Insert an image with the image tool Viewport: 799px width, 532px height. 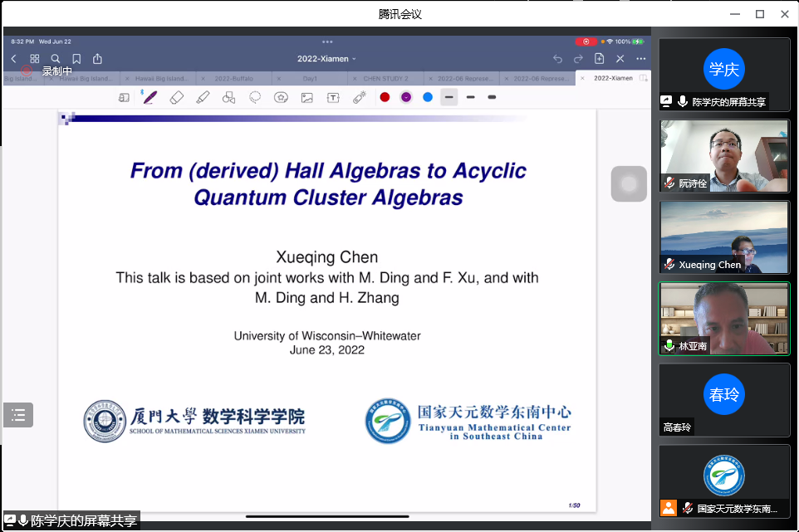(x=307, y=97)
